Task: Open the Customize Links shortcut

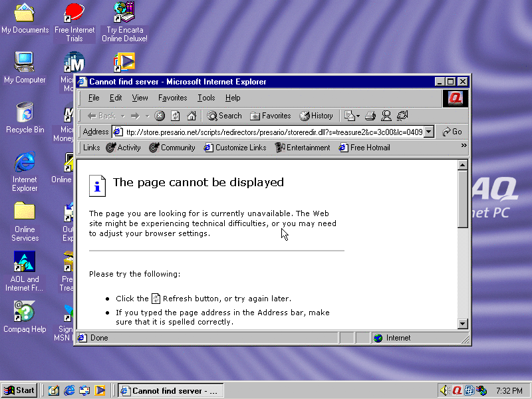Action: pos(235,148)
